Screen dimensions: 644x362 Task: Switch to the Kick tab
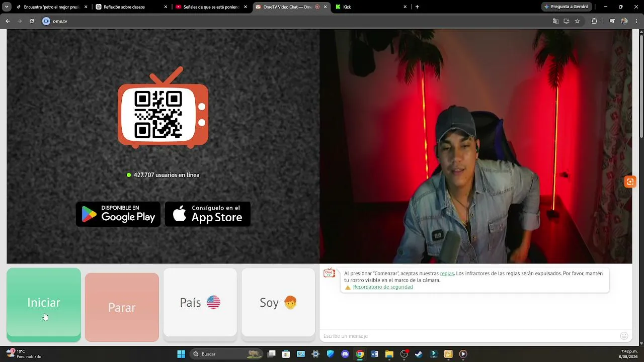(x=370, y=7)
